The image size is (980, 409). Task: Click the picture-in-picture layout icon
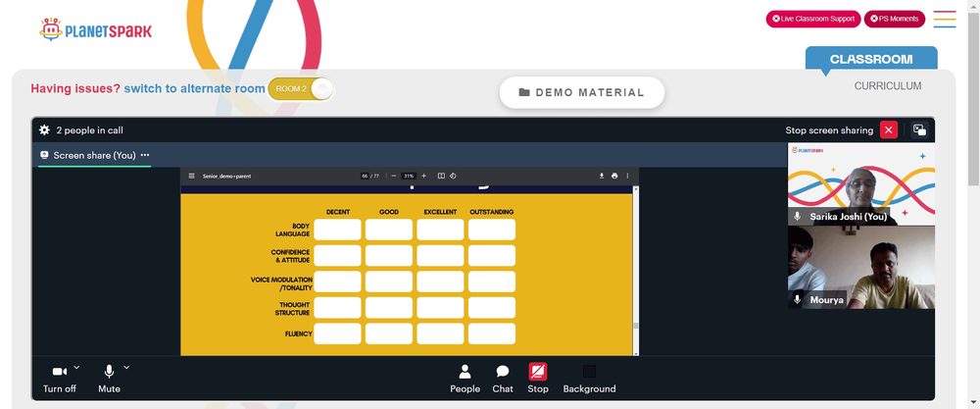pyautogui.click(x=919, y=130)
